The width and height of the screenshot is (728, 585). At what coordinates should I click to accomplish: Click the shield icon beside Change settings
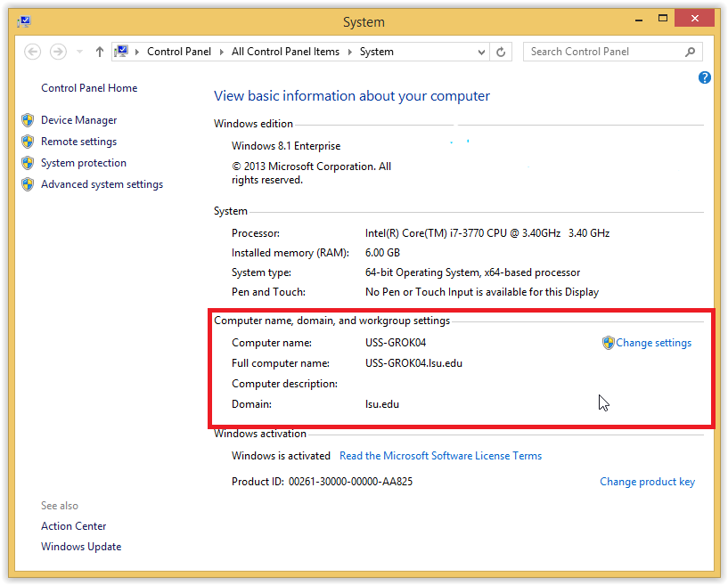[x=609, y=343]
